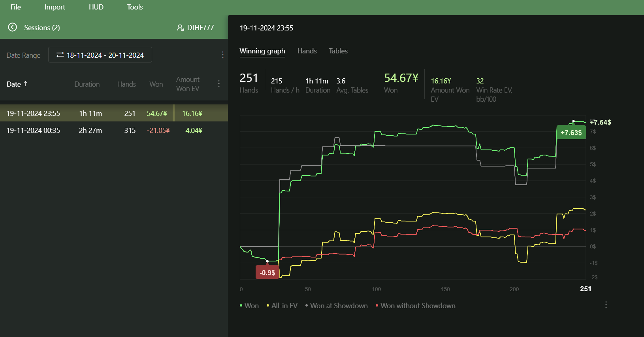Click the 1h 11m Duration summary value
This screenshot has height=337, width=644.
317,81
